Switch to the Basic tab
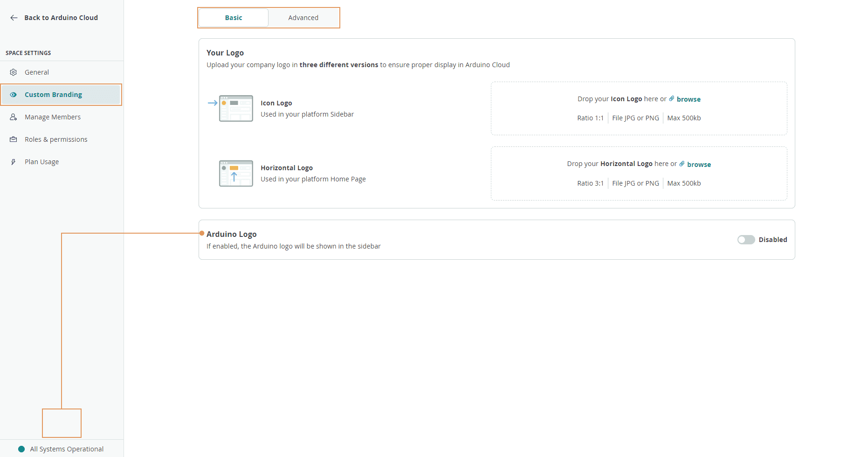868x457 pixels. [234, 18]
